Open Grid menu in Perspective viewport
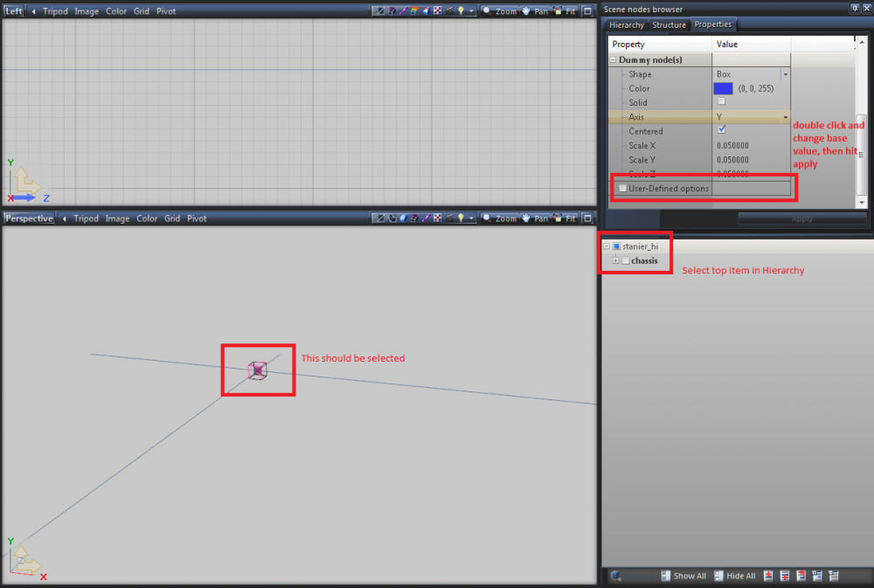The width and height of the screenshot is (874, 588). [x=171, y=218]
